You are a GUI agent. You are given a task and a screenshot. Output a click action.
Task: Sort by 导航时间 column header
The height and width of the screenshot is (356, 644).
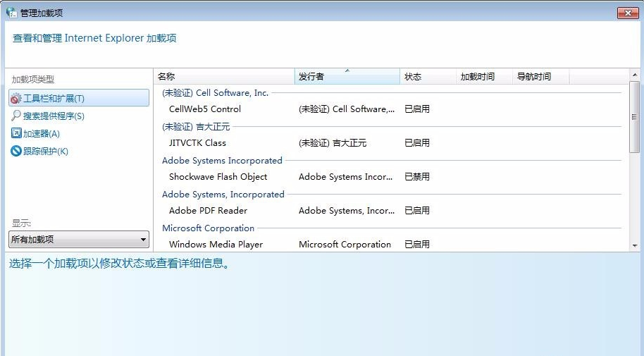point(540,76)
